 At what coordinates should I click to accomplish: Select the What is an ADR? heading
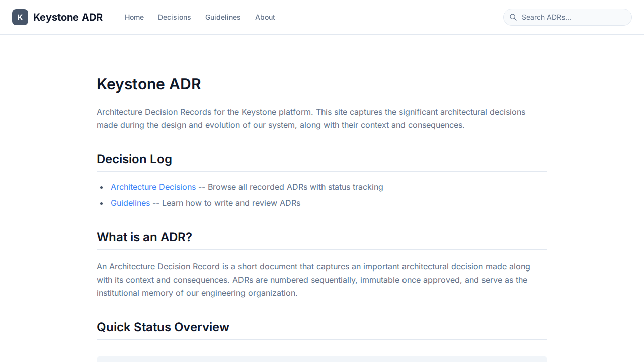(x=144, y=237)
